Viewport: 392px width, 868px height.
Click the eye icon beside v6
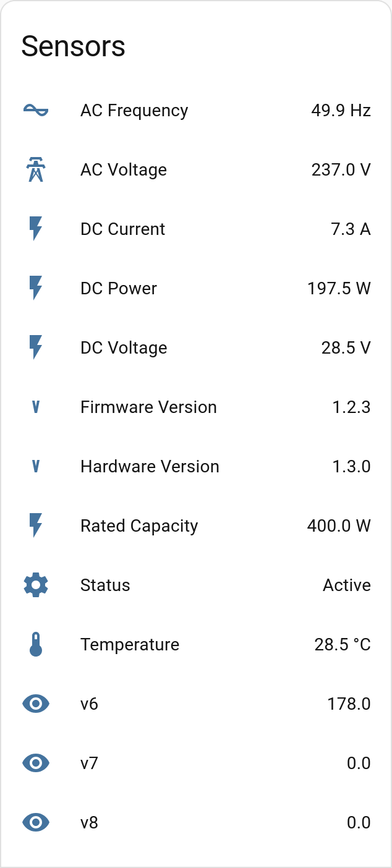pos(36,704)
